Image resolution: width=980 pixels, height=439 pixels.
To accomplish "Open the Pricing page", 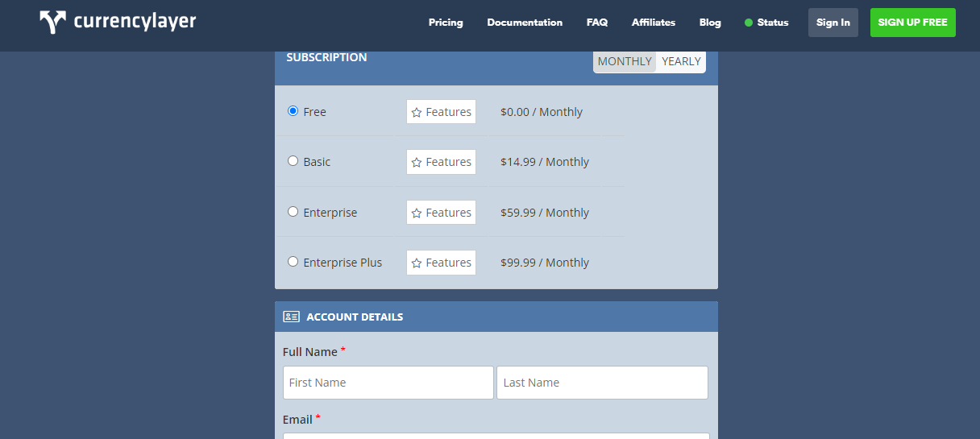I will pos(446,23).
